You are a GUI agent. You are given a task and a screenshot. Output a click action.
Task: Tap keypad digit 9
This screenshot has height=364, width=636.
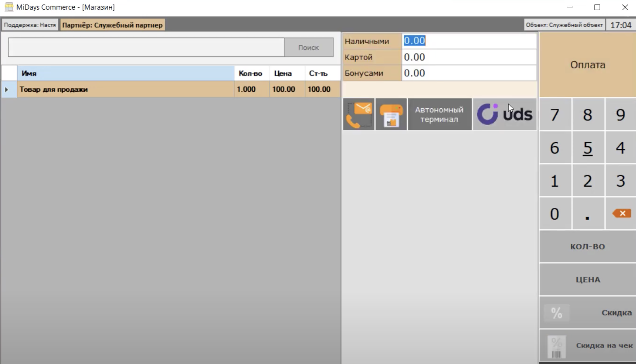(x=620, y=114)
